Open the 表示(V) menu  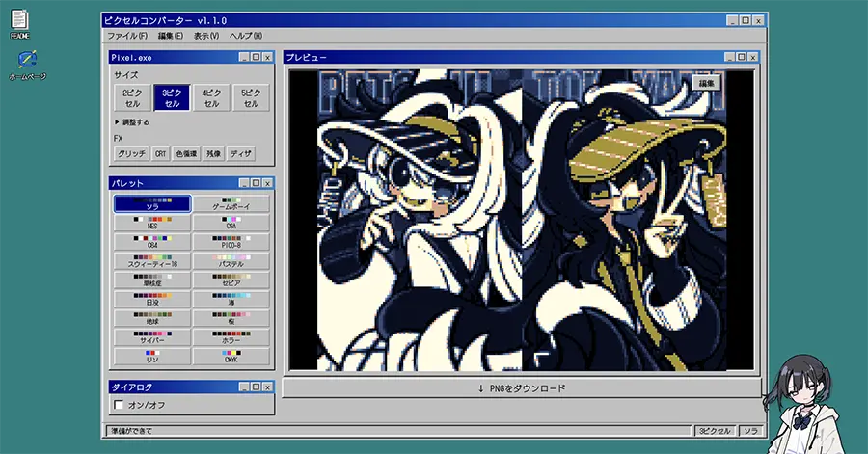206,36
